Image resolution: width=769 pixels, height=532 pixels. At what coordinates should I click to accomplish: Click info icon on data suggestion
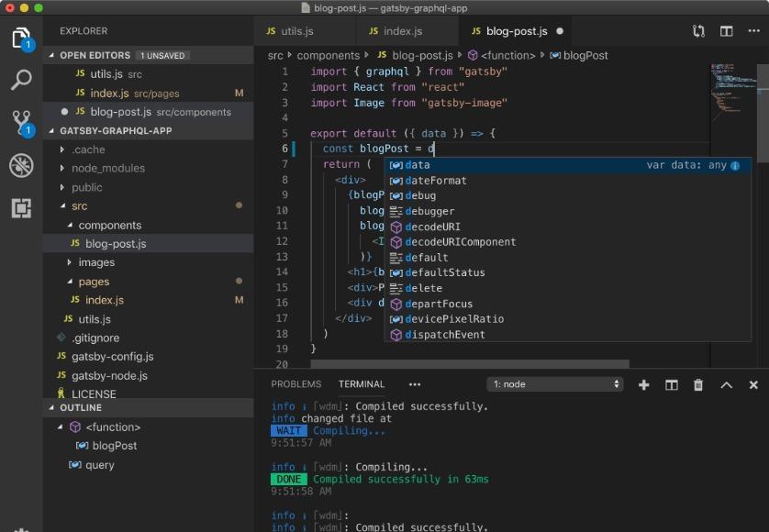pyautogui.click(x=735, y=166)
